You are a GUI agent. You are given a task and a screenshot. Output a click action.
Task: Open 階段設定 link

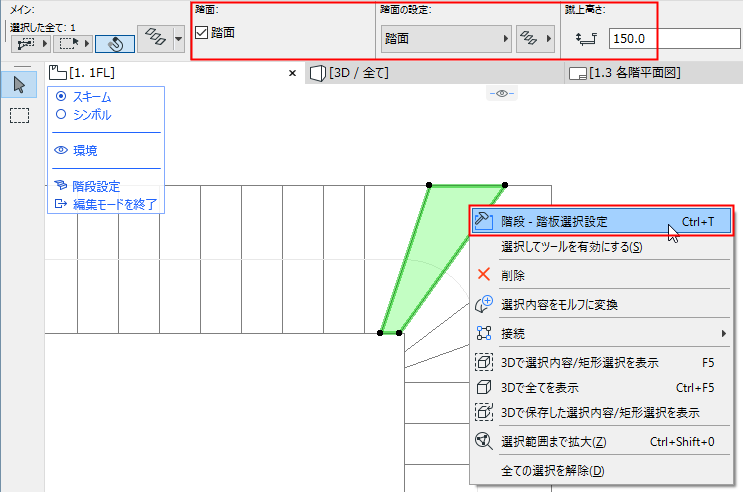click(x=96, y=186)
